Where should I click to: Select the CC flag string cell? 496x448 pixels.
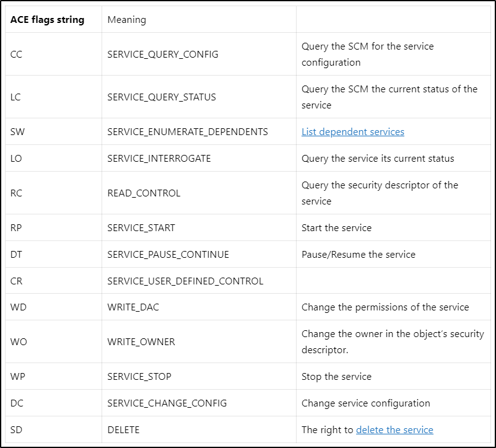coord(16,55)
